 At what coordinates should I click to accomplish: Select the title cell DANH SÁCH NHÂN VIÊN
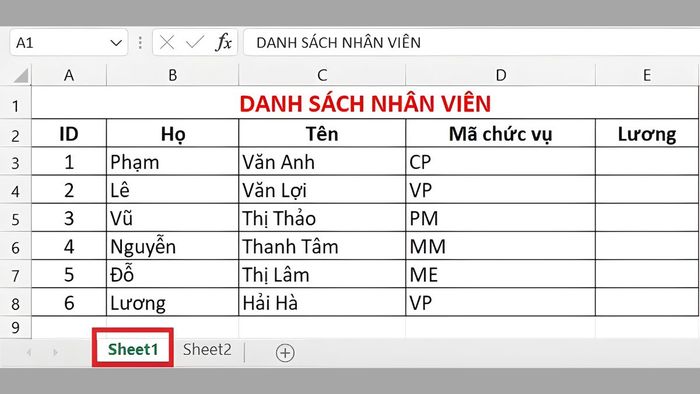pos(365,103)
